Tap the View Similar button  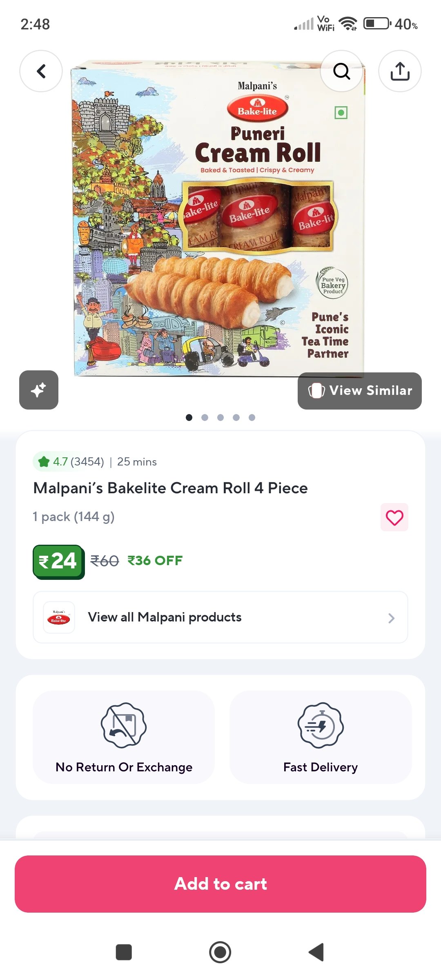pyautogui.click(x=360, y=391)
